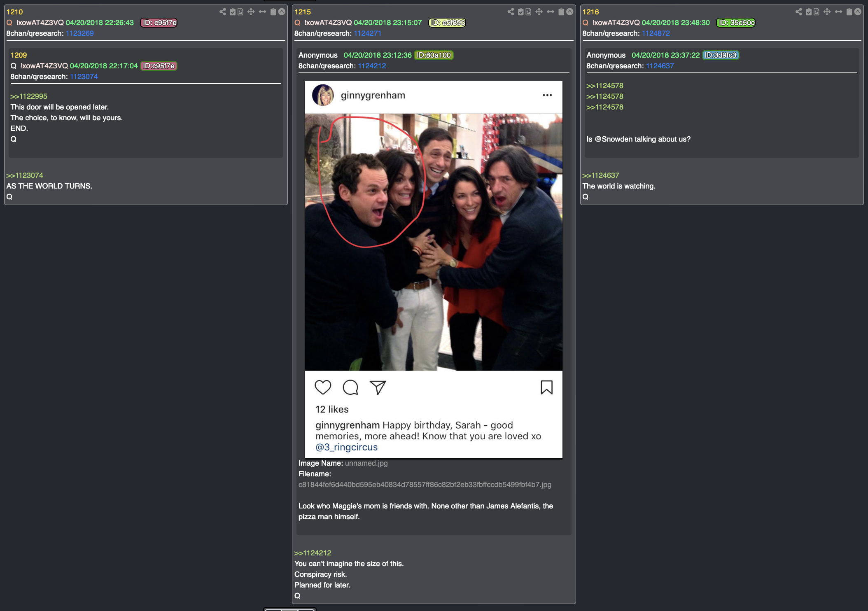Click the timestamp 04/20/2018 22:17:04
The width and height of the screenshot is (868, 611).
click(104, 66)
